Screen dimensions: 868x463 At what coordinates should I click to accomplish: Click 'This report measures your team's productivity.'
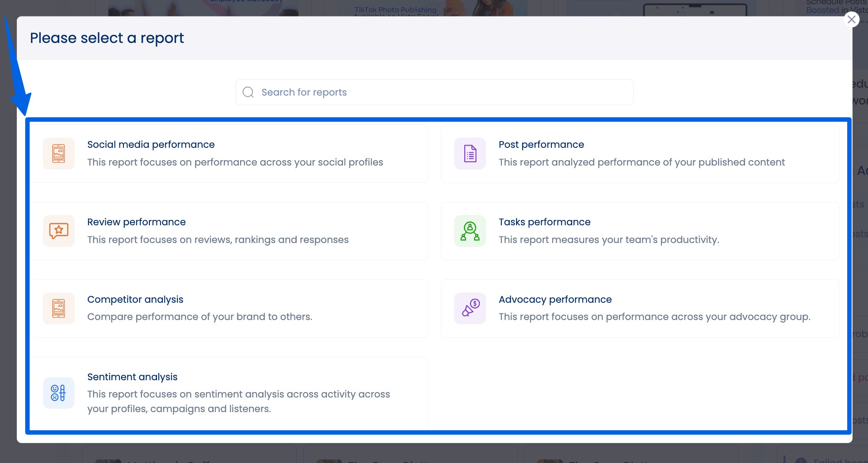(609, 240)
